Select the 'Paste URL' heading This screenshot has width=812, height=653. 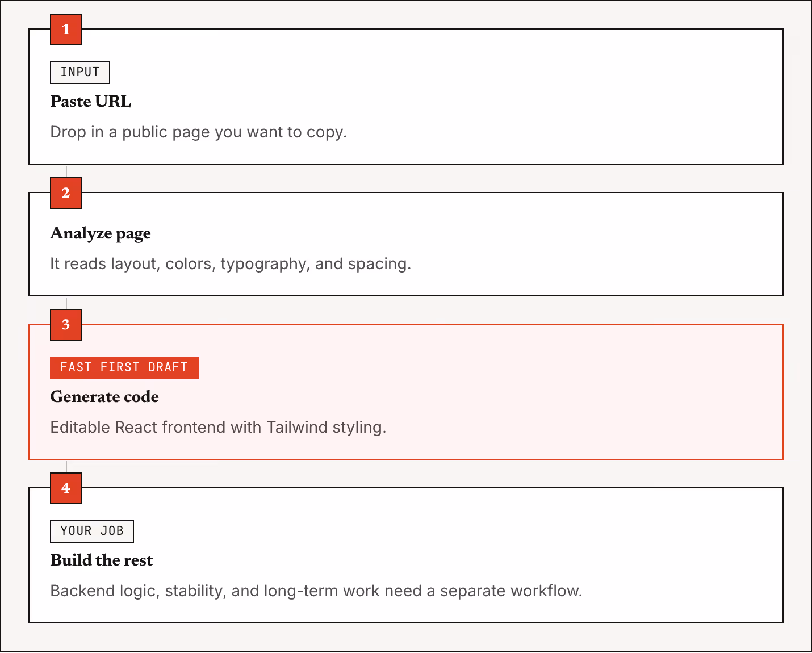91,101
